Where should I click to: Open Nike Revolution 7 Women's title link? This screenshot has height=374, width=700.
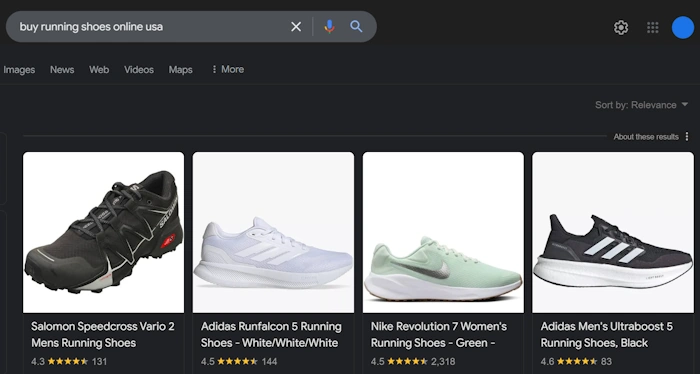pos(439,335)
